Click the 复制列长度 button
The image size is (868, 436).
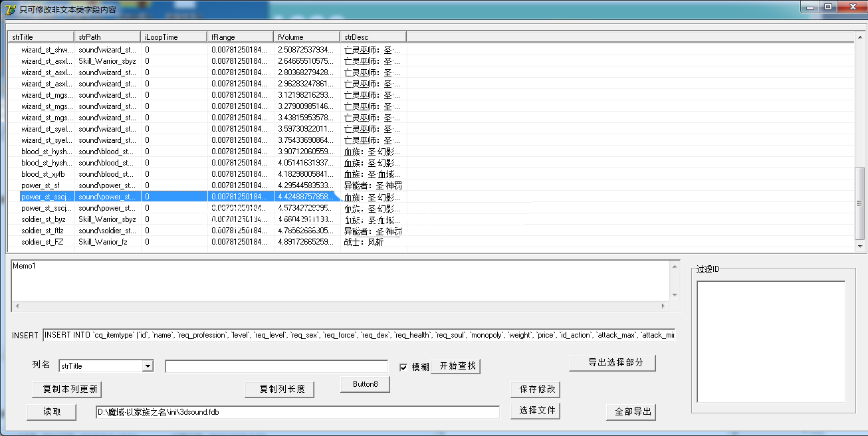279,389
